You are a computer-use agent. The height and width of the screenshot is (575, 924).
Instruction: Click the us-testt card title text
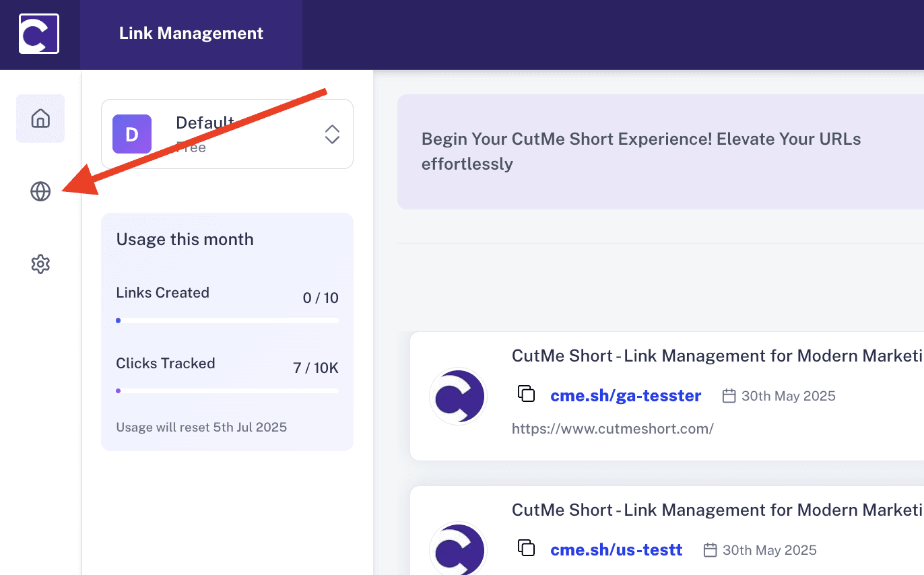[717, 510]
